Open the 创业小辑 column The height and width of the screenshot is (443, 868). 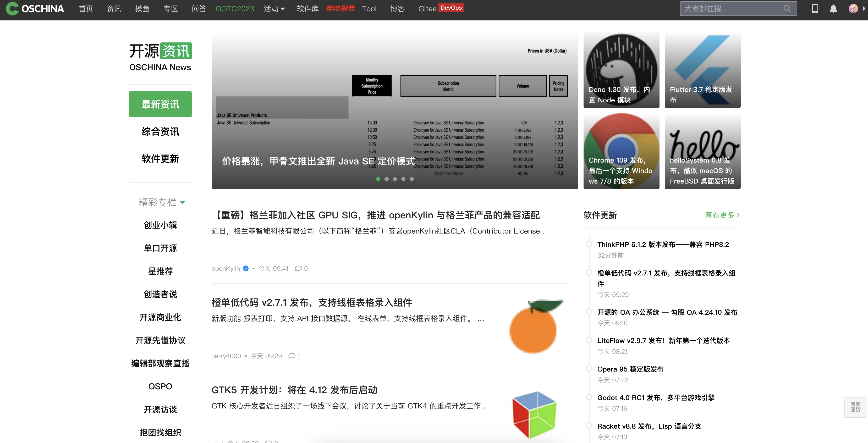(x=160, y=225)
